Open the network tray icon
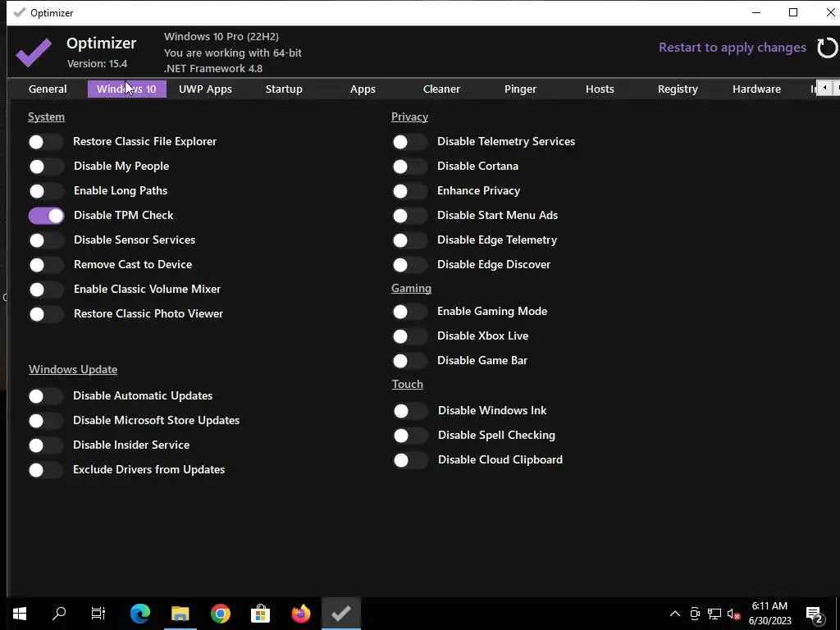 click(x=714, y=614)
